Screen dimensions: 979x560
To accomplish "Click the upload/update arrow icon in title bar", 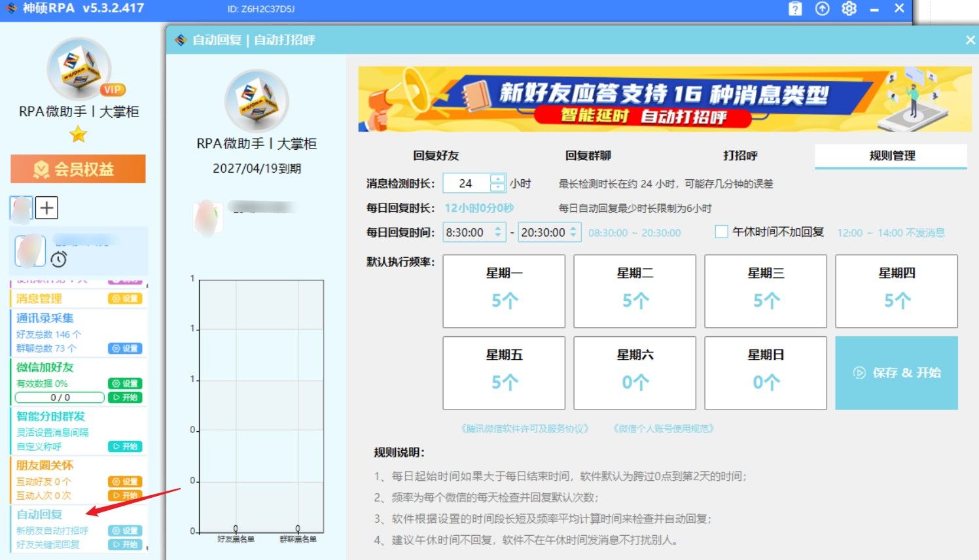I will [822, 9].
